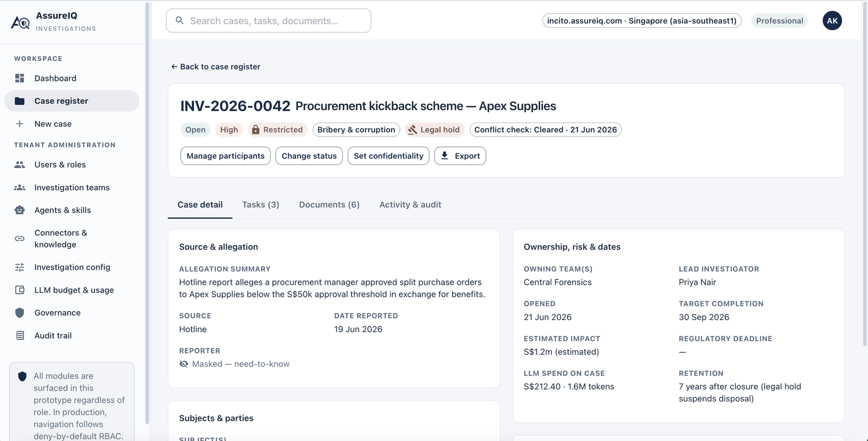
Task: Click the lock icon on Restricted badge
Action: (256, 130)
